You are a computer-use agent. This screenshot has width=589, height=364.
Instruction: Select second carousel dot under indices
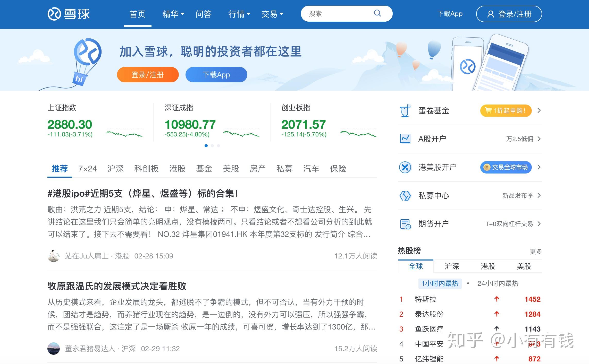coord(212,146)
